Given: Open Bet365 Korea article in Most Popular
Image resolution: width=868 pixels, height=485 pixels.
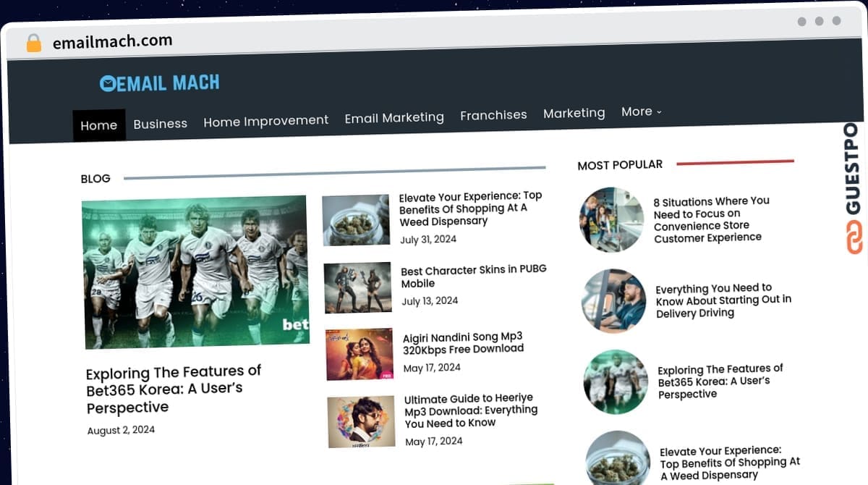Looking at the screenshot, I should click(x=720, y=381).
